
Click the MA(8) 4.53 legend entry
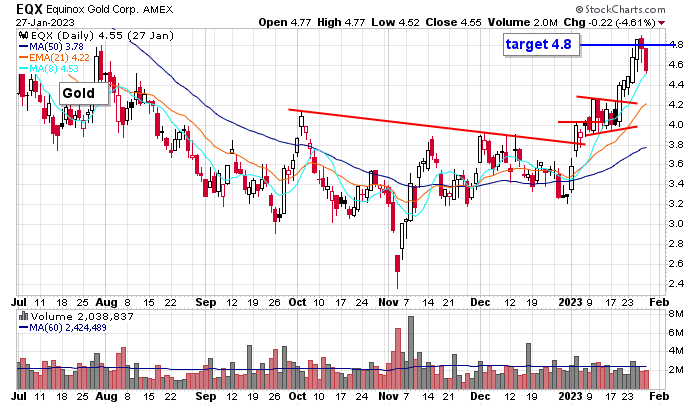pyautogui.click(x=49, y=69)
